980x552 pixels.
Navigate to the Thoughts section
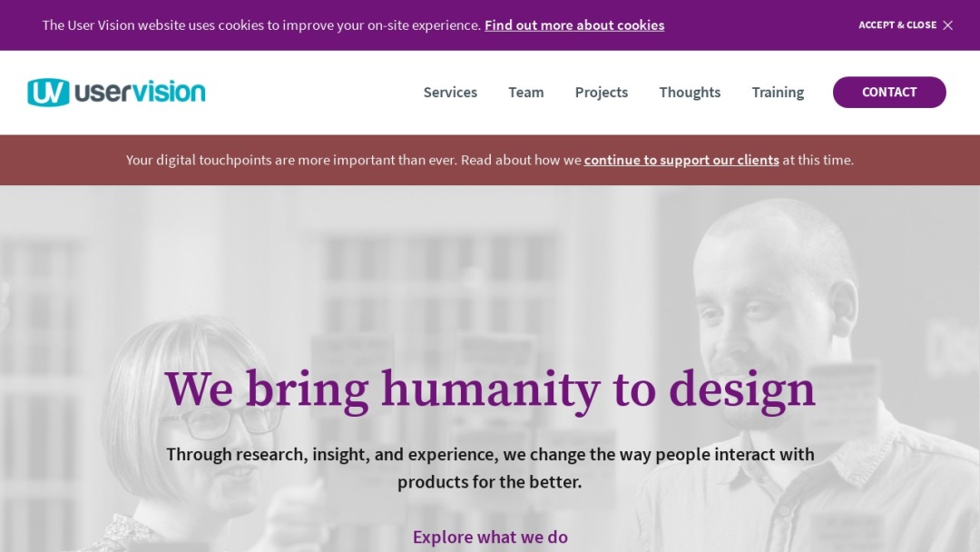pos(690,92)
